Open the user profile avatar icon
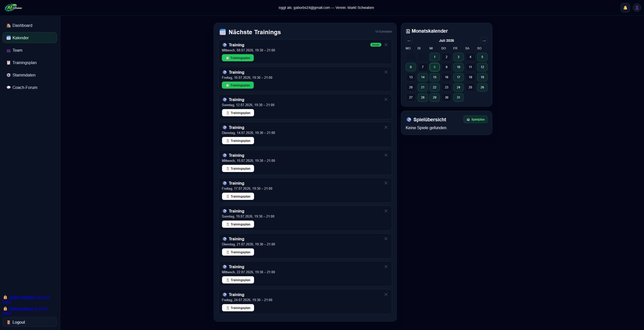The height and width of the screenshot is (330, 644). coord(637,8)
